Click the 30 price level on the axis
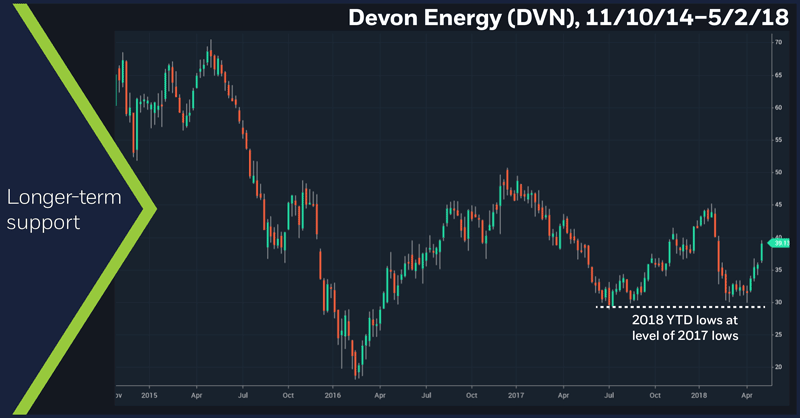Image resolution: width=800 pixels, height=418 pixels. coord(777,302)
